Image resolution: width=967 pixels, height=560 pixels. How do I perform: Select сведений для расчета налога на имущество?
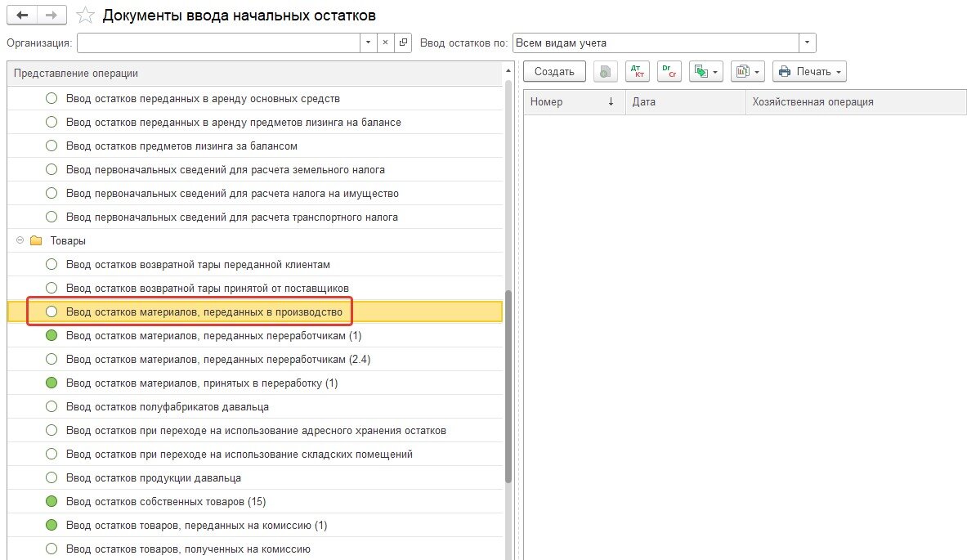point(255,194)
